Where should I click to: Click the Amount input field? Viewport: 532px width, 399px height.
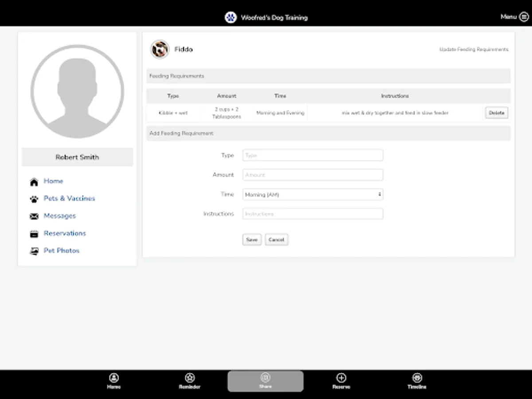pos(313,175)
